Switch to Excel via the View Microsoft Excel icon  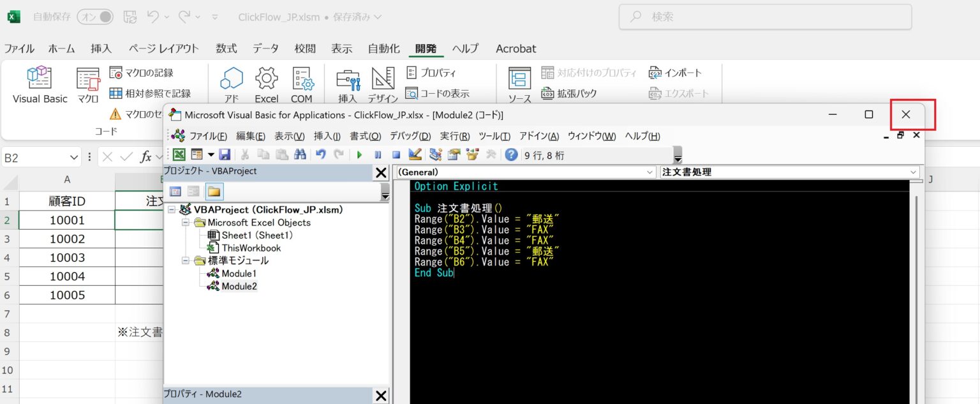coord(179,154)
